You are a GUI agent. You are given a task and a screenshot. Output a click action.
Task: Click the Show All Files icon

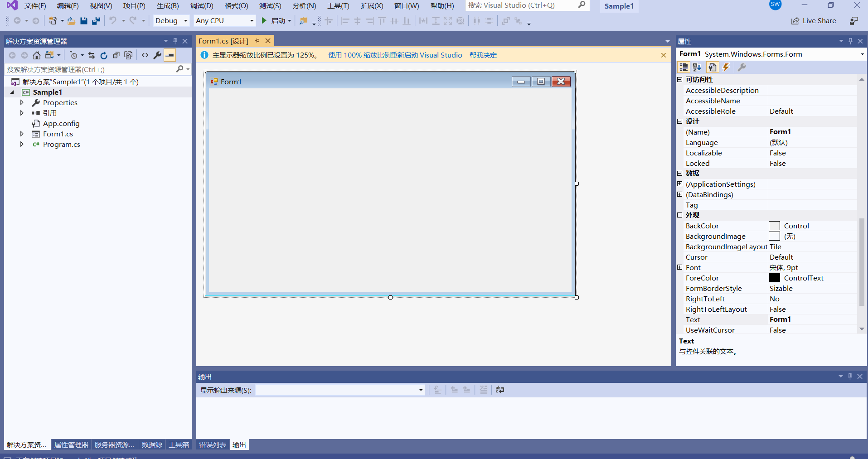coord(129,55)
